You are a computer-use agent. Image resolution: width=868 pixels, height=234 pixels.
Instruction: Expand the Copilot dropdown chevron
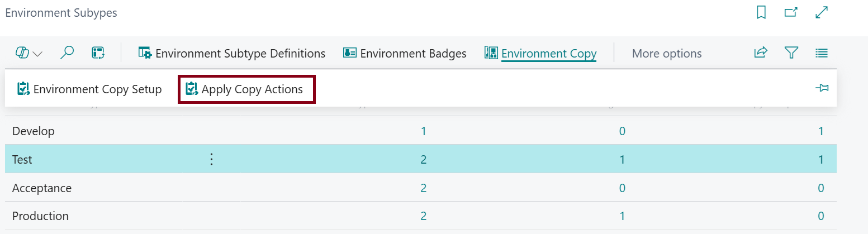pos(38,54)
